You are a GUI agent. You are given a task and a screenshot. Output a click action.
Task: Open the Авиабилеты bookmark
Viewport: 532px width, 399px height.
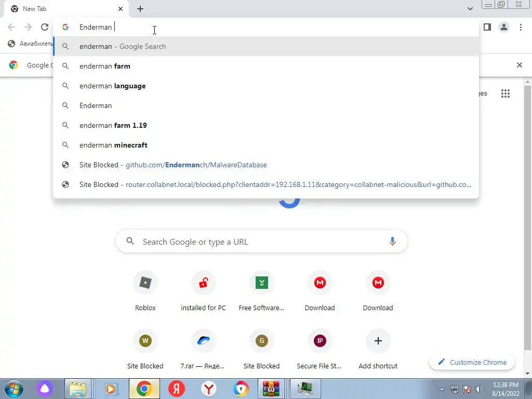31,44
